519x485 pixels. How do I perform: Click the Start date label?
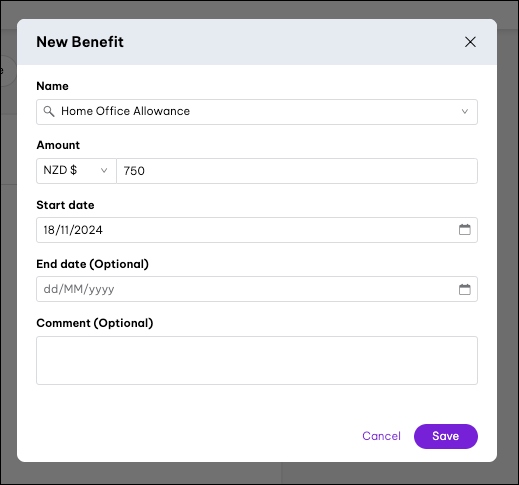pos(65,205)
